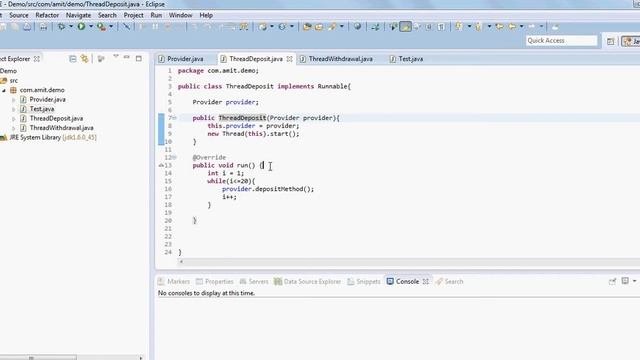Screen dimensions: 640x360
Task: Toggle Block Selection Mode icon
Action: (429, 27)
